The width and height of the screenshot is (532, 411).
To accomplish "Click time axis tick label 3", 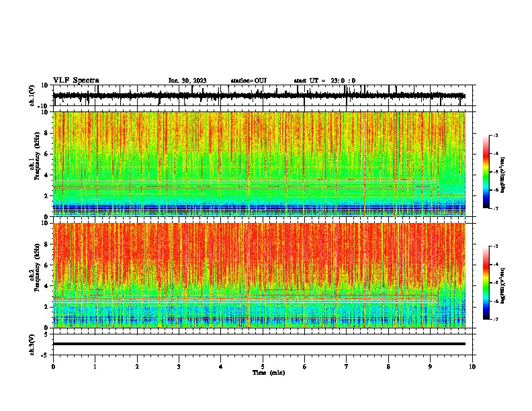I will (x=179, y=367).
